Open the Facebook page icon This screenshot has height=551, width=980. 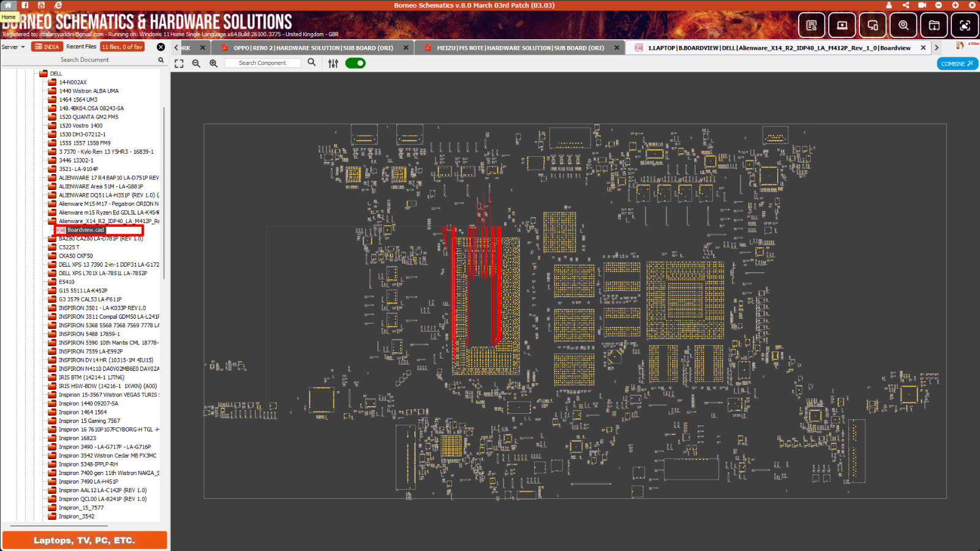[x=25, y=5]
